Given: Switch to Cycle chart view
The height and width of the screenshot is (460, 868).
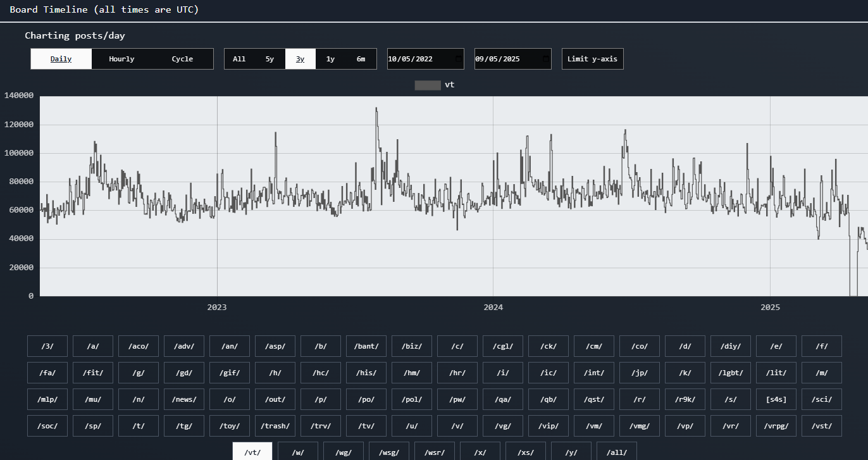Looking at the screenshot, I should click(x=182, y=59).
